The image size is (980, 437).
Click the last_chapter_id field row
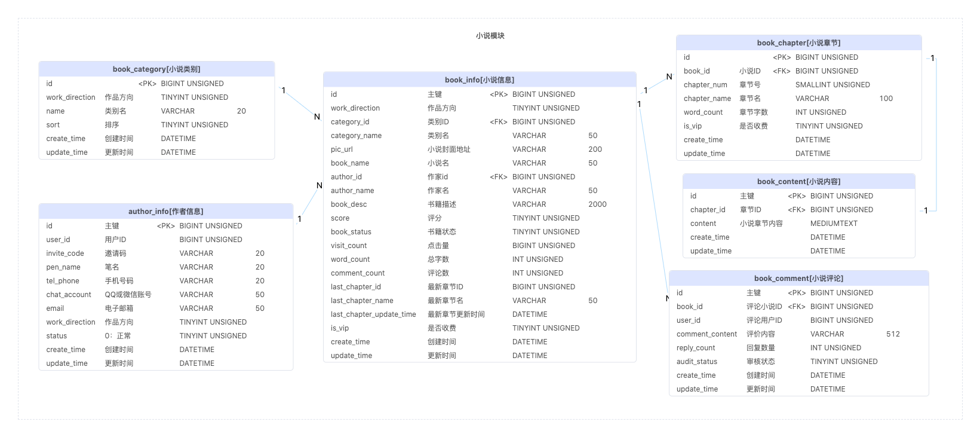coord(480,287)
